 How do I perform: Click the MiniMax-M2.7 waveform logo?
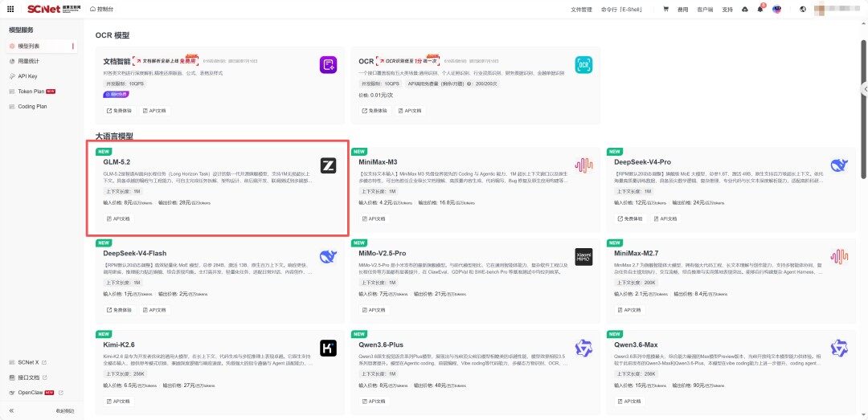839,257
